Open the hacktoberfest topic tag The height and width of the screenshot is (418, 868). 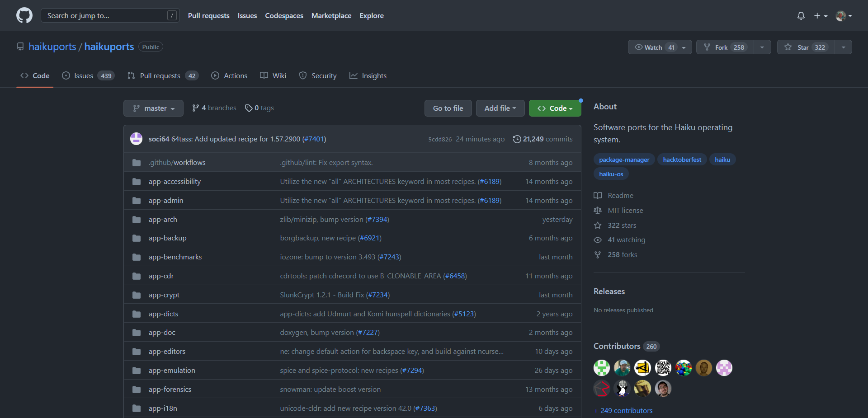[x=682, y=160]
